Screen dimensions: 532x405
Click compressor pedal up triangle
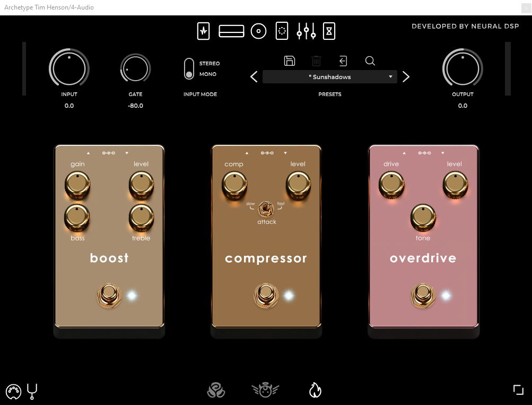pyautogui.click(x=247, y=153)
